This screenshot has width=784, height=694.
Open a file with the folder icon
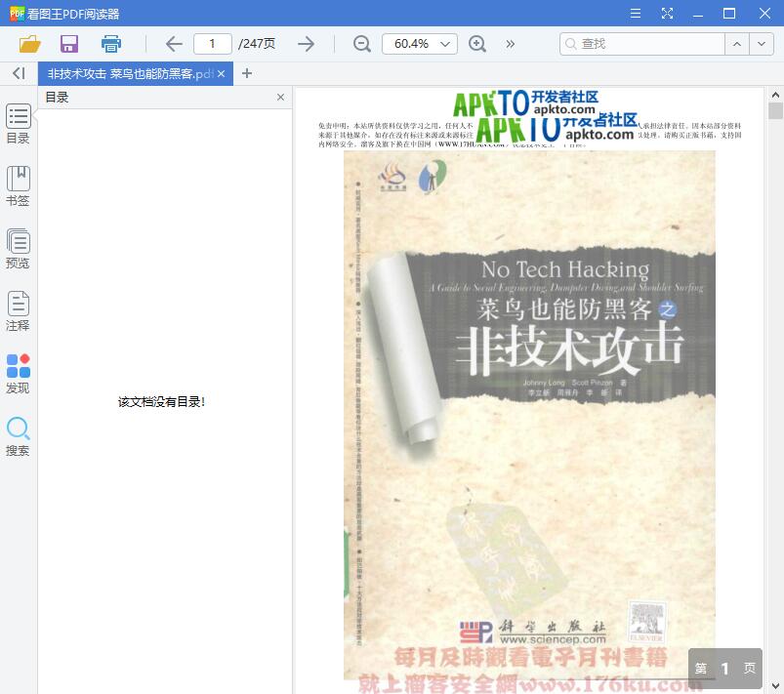pos(29,44)
